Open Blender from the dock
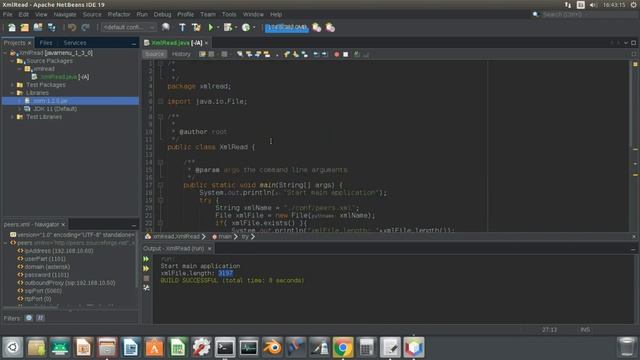Screen dimensions: 640x360 pos(272,348)
